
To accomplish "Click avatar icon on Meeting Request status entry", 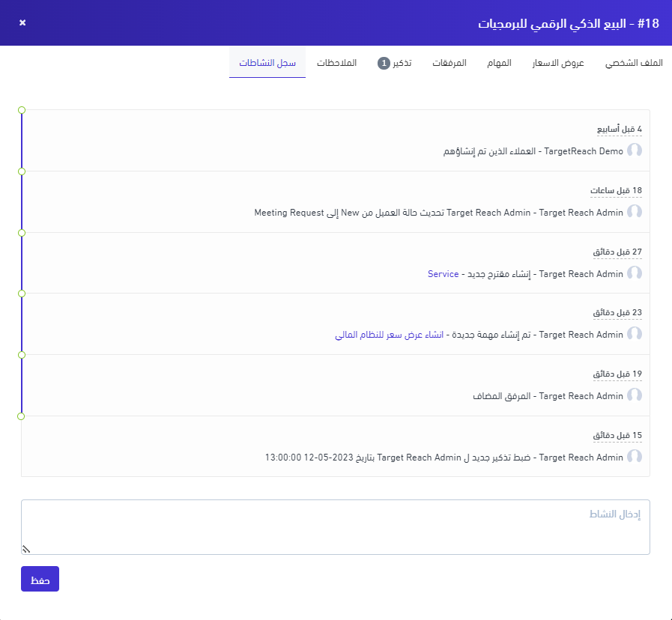I will click(635, 212).
